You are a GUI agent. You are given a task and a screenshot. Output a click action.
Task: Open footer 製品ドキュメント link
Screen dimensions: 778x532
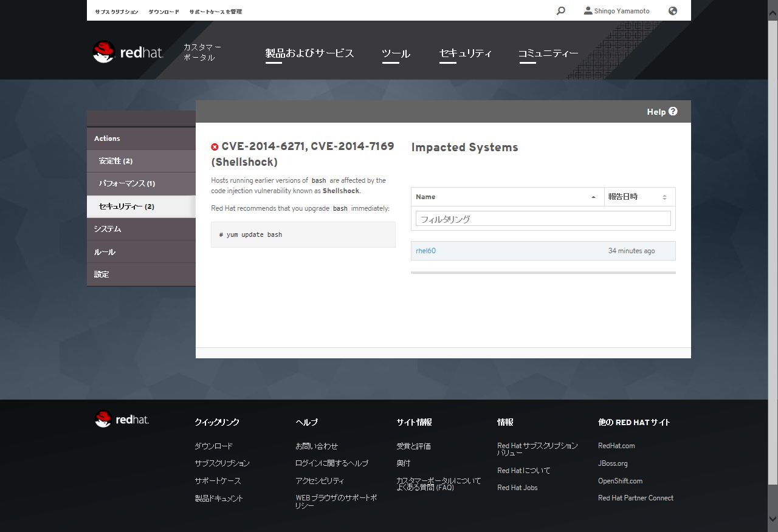point(219,498)
